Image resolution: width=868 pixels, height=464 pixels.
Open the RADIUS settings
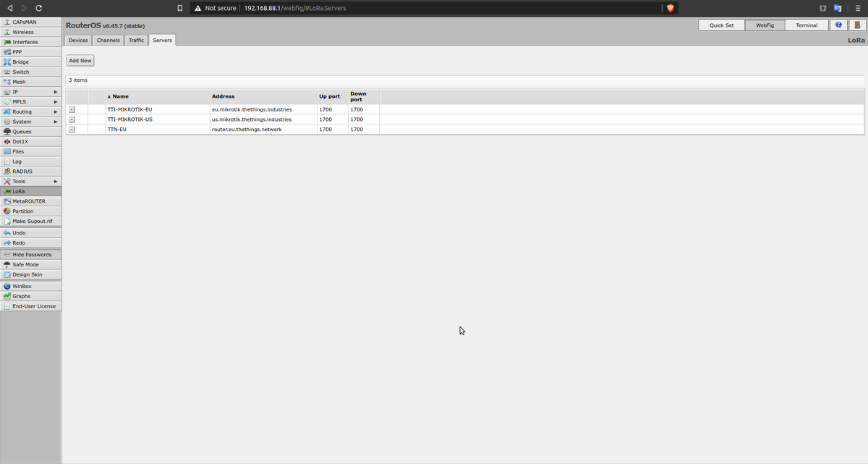point(30,172)
